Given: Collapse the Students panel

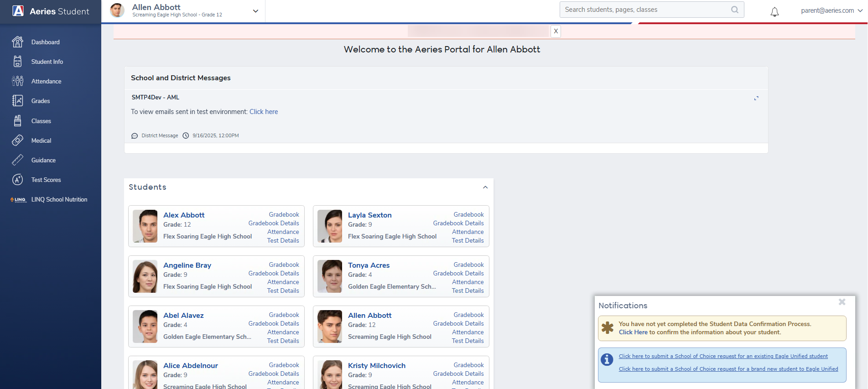Looking at the screenshot, I should [485, 187].
